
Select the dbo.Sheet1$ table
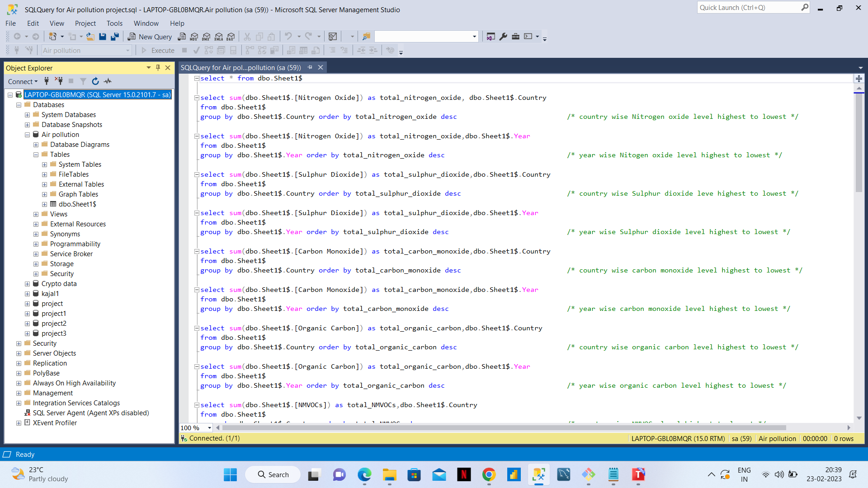point(77,204)
